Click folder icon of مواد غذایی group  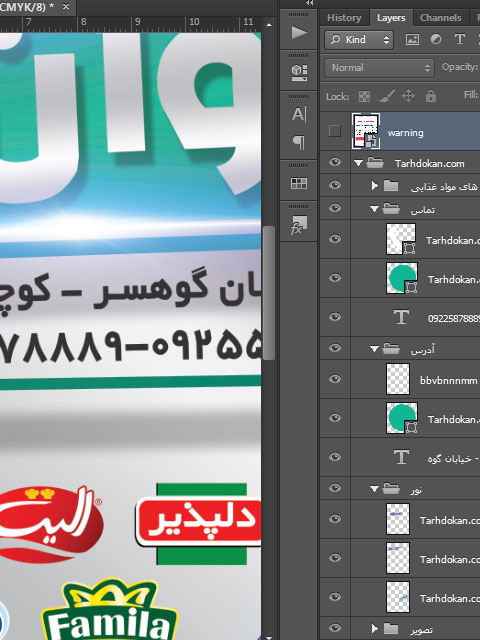click(391, 186)
